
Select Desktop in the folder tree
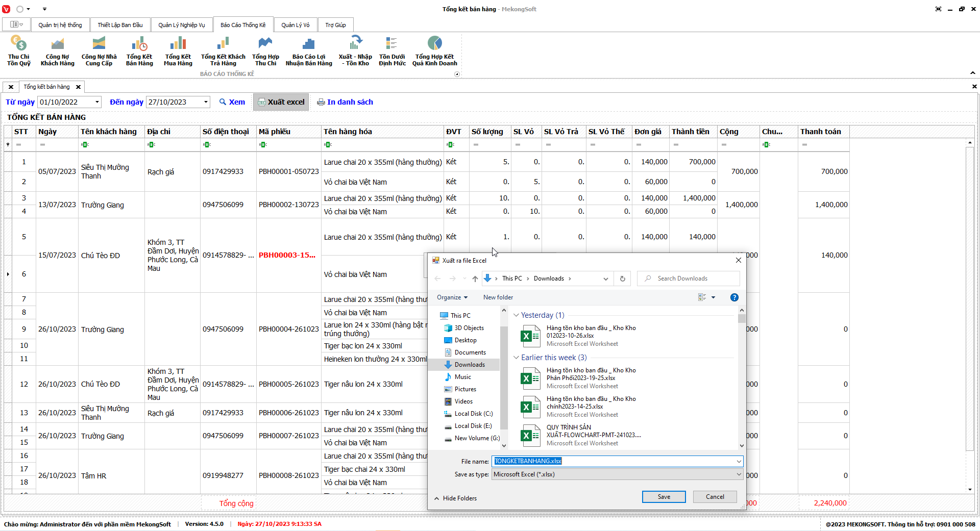(465, 340)
